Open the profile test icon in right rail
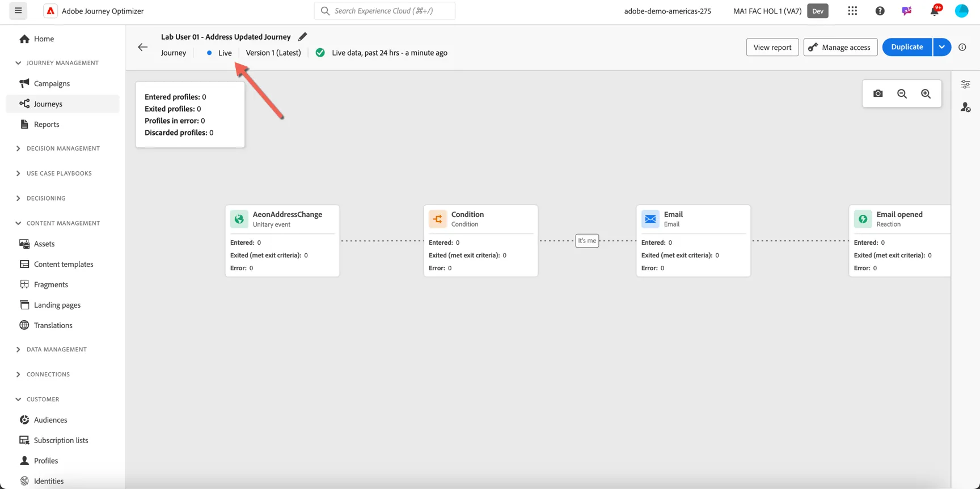The image size is (980, 489). click(x=965, y=107)
